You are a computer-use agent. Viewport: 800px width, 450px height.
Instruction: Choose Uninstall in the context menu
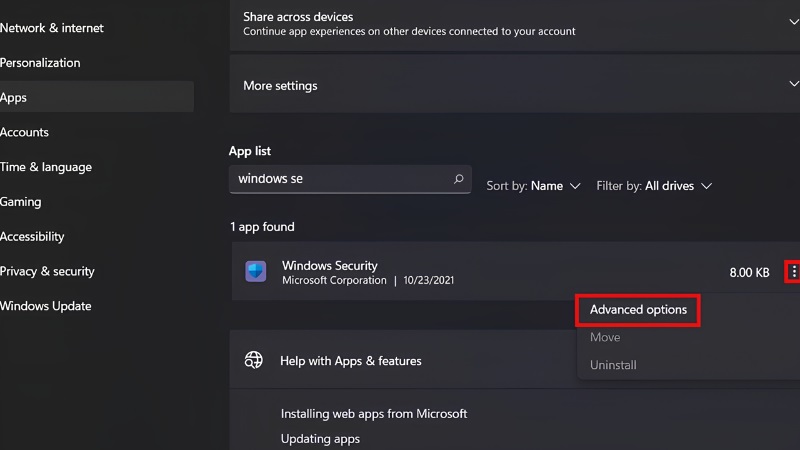613,365
